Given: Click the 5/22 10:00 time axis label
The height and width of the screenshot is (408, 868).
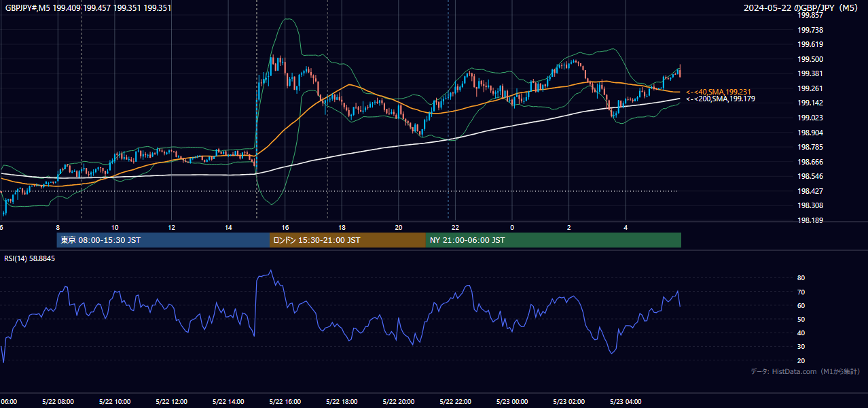Looking at the screenshot, I should click(115, 402).
